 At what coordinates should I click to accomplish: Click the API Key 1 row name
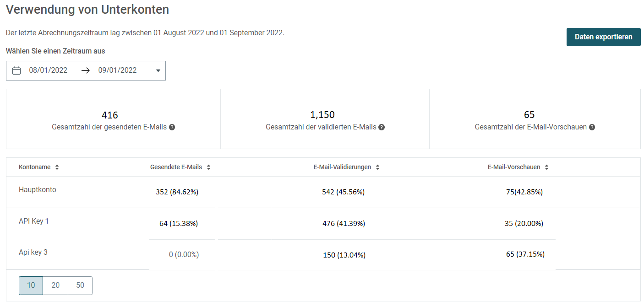coord(33,221)
